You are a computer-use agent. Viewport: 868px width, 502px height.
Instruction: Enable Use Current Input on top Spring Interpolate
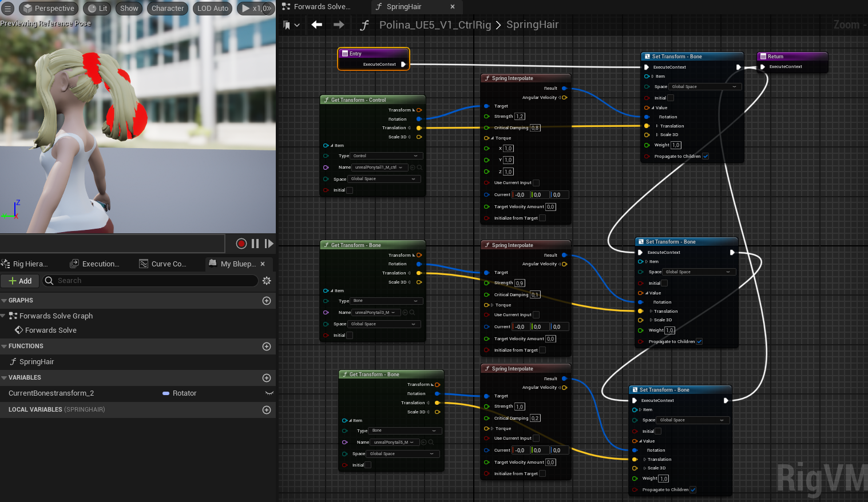[x=536, y=183]
